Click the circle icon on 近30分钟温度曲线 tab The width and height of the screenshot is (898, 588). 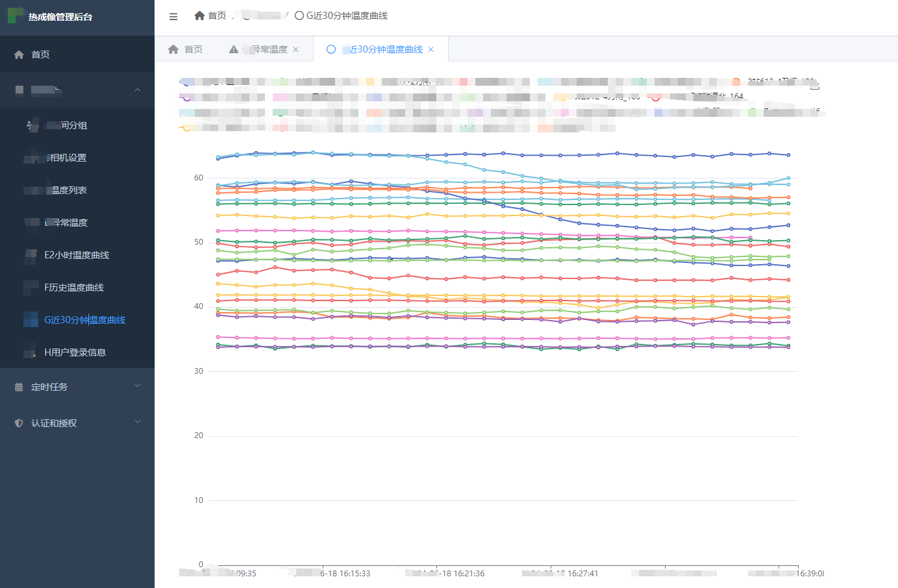(x=331, y=49)
